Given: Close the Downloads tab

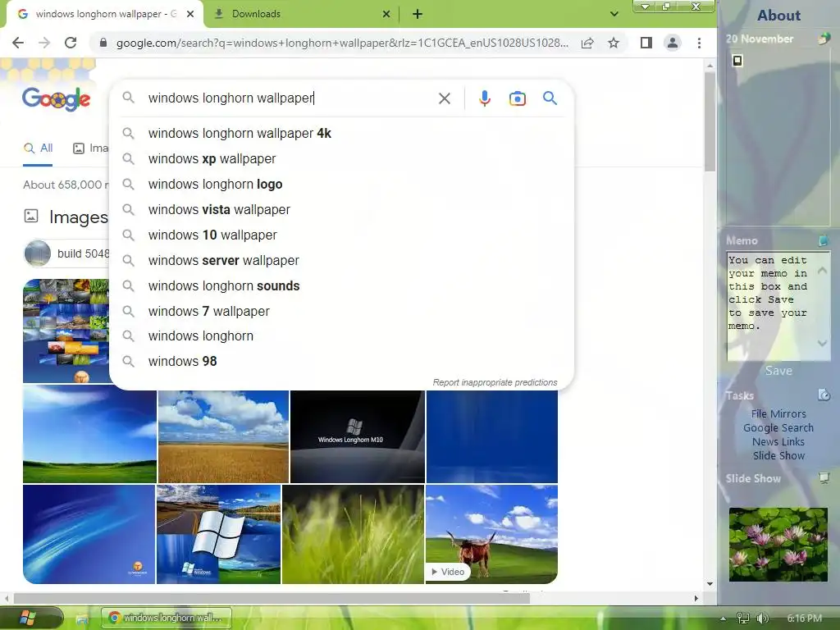Looking at the screenshot, I should (386, 14).
